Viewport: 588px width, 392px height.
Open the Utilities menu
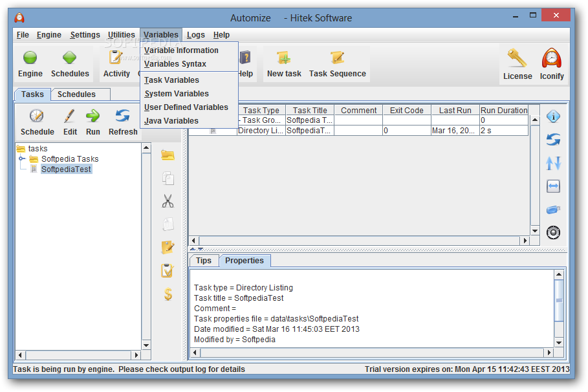(x=121, y=35)
